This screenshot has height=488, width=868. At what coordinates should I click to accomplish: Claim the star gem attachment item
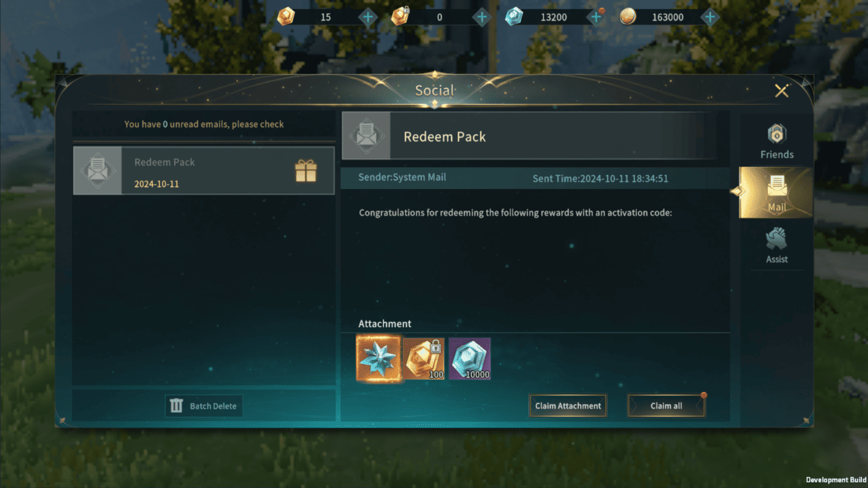tap(379, 358)
